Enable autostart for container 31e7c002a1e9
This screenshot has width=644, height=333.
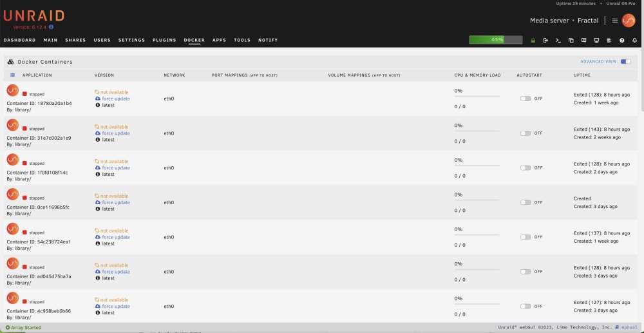coord(526,133)
